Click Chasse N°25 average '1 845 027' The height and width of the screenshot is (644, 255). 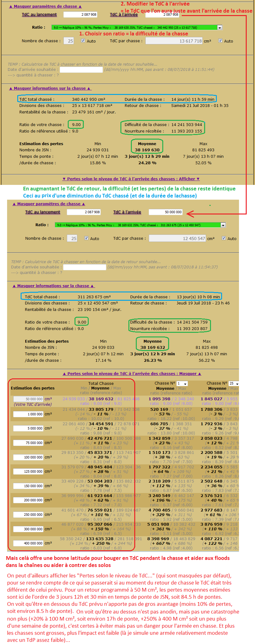(212, 399)
